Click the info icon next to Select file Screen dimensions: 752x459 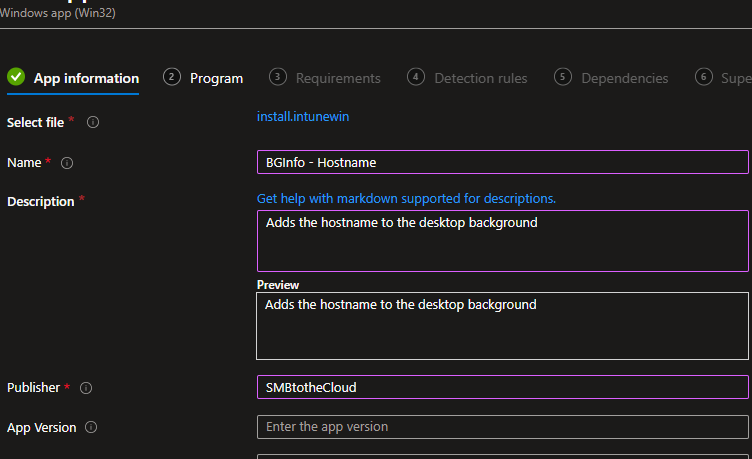[93, 122]
